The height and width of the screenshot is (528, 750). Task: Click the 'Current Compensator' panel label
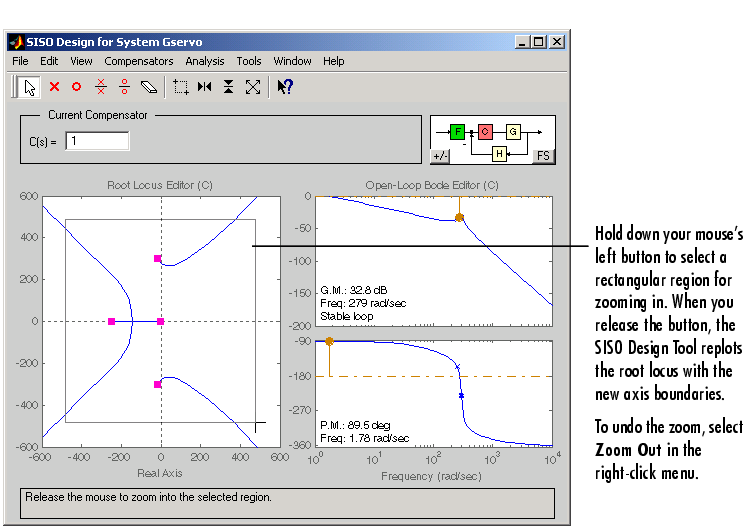pos(98,115)
